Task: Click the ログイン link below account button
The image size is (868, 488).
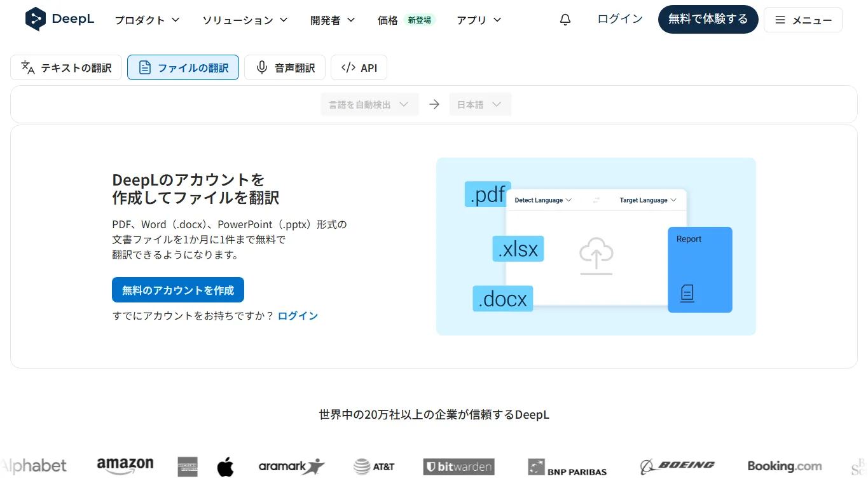Action: point(298,316)
